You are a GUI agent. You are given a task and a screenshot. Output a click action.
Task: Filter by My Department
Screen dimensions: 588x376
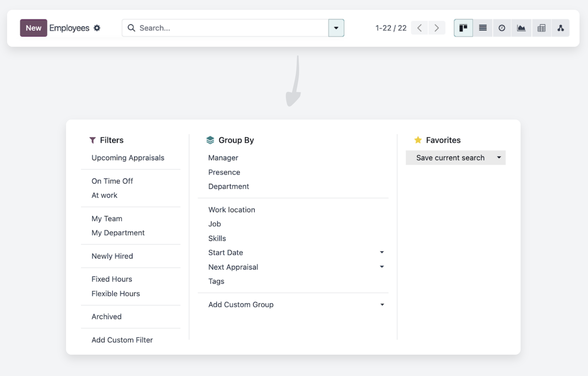coord(118,233)
